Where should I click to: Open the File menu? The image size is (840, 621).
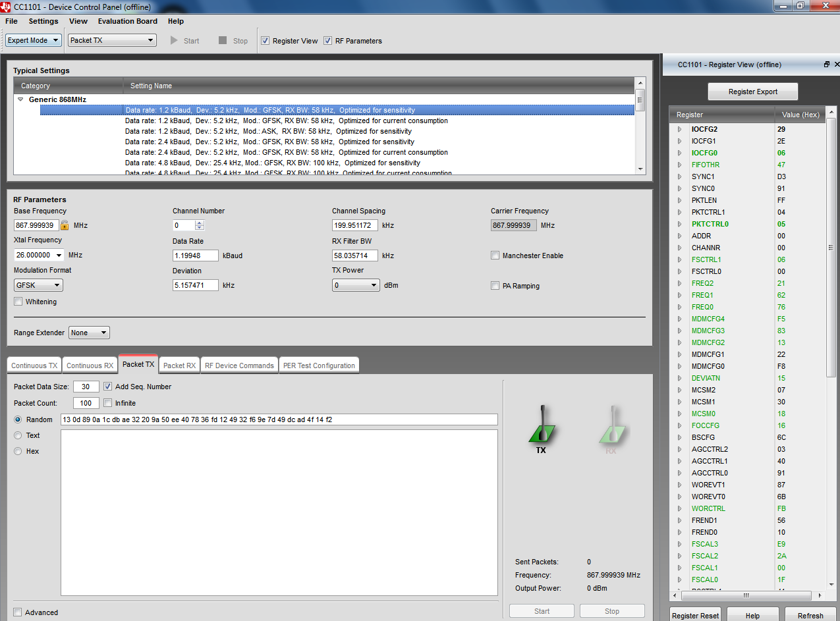tap(11, 21)
